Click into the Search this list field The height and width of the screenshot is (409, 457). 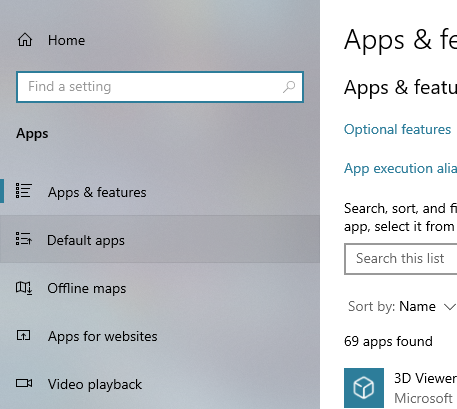[401, 259]
